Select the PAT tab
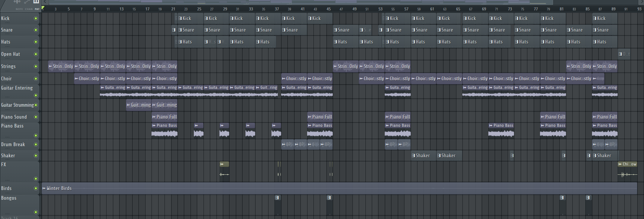 point(37,9)
